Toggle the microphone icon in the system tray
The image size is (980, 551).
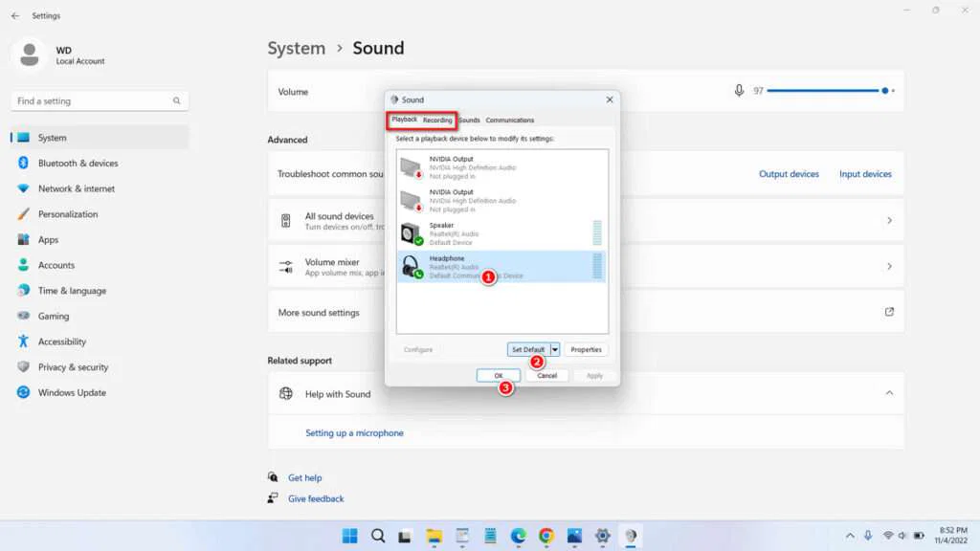868,536
